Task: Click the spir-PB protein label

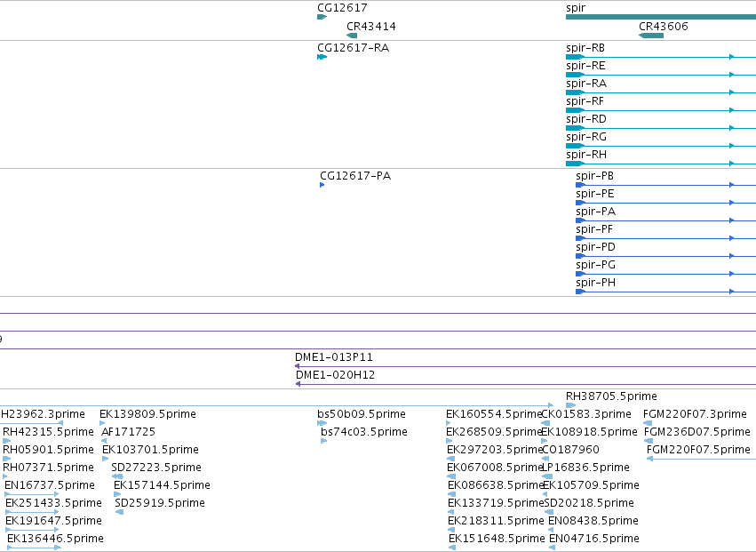Action: (x=594, y=176)
